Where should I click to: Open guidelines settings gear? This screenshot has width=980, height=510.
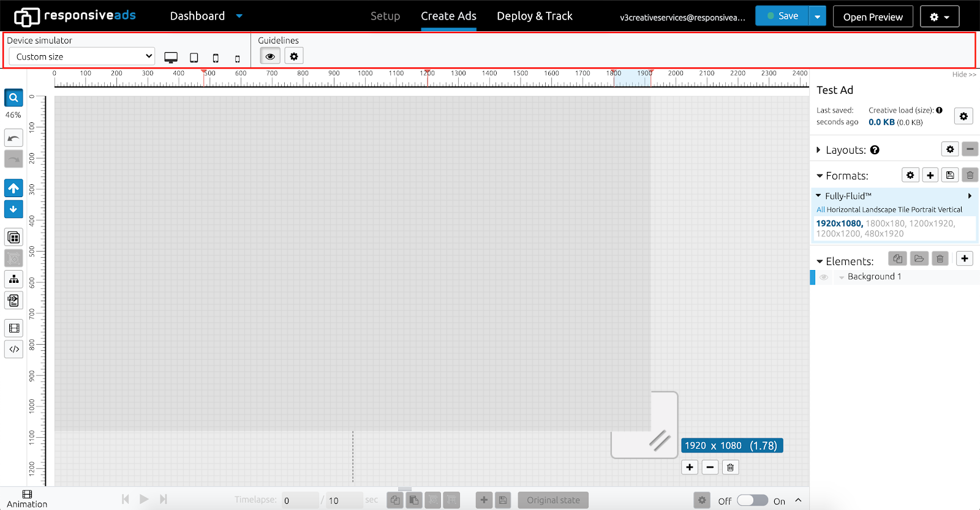point(294,56)
